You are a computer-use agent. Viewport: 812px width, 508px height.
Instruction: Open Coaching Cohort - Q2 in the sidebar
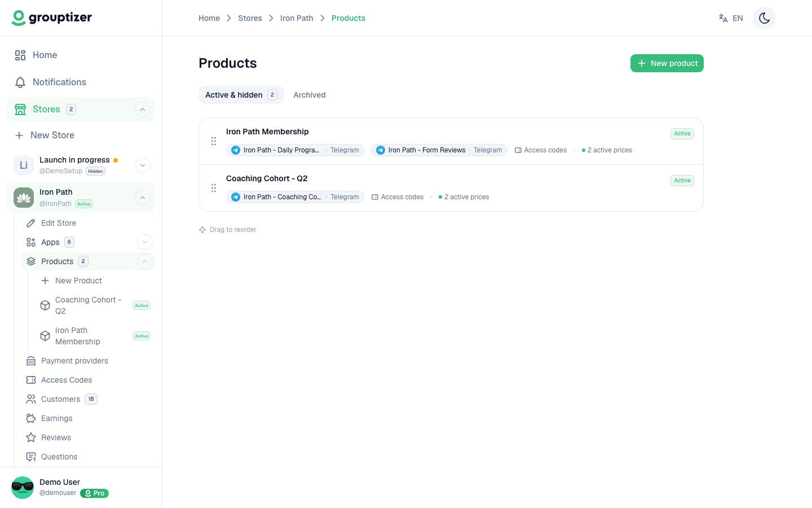click(x=94, y=305)
